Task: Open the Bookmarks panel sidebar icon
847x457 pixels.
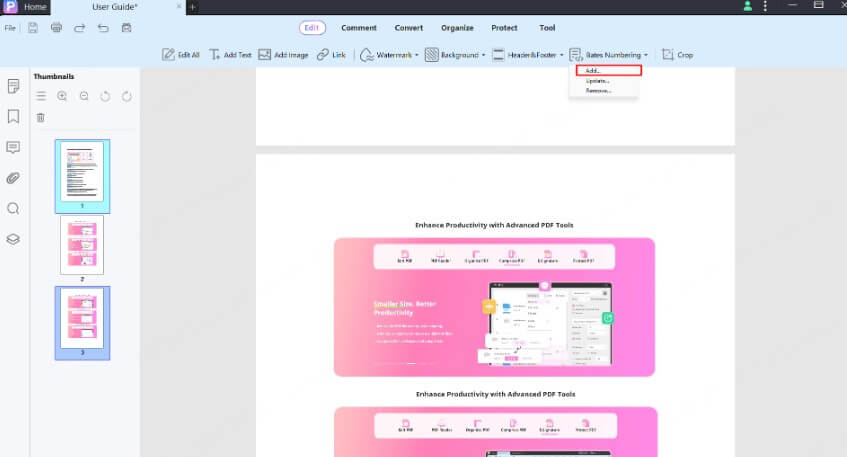Action: [13, 116]
